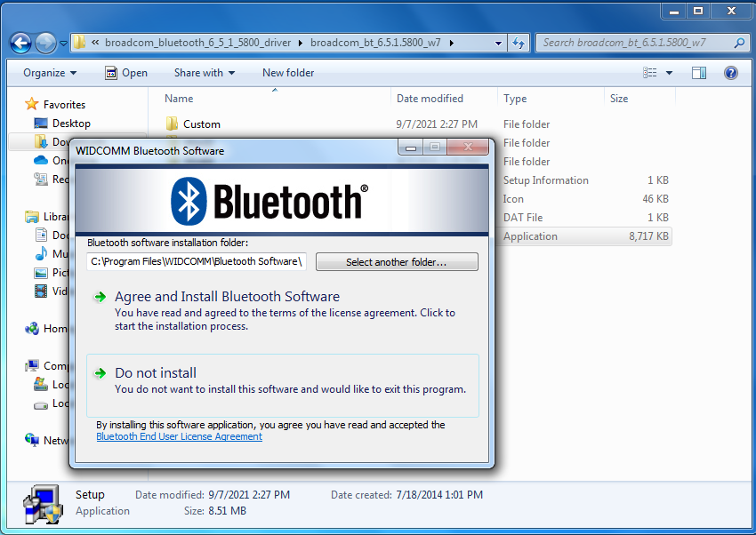The width and height of the screenshot is (756, 535).
Task: Show the preview pane icon
Action: pos(699,72)
